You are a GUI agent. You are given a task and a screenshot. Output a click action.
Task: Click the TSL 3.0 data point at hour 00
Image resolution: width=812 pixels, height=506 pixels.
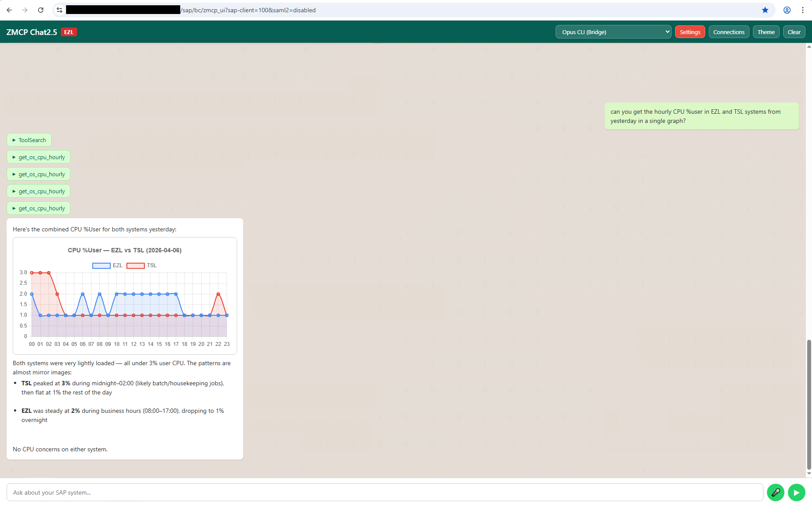[32, 272]
